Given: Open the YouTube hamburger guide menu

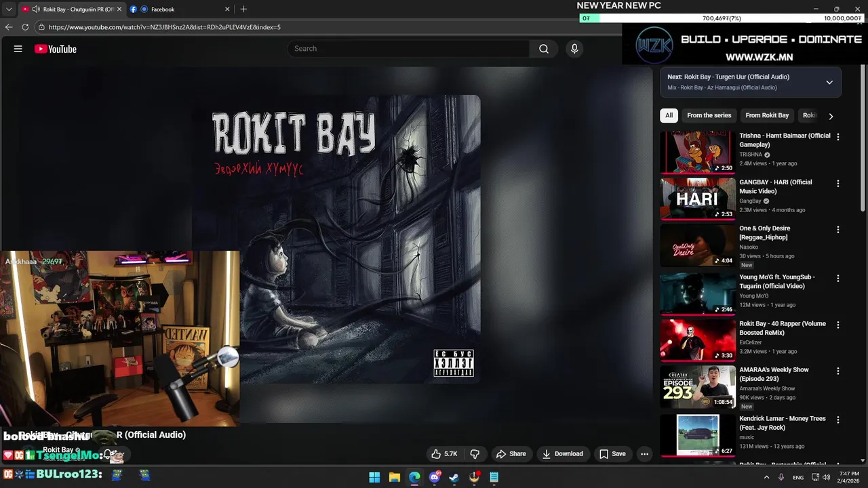Looking at the screenshot, I should tap(18, 49).
